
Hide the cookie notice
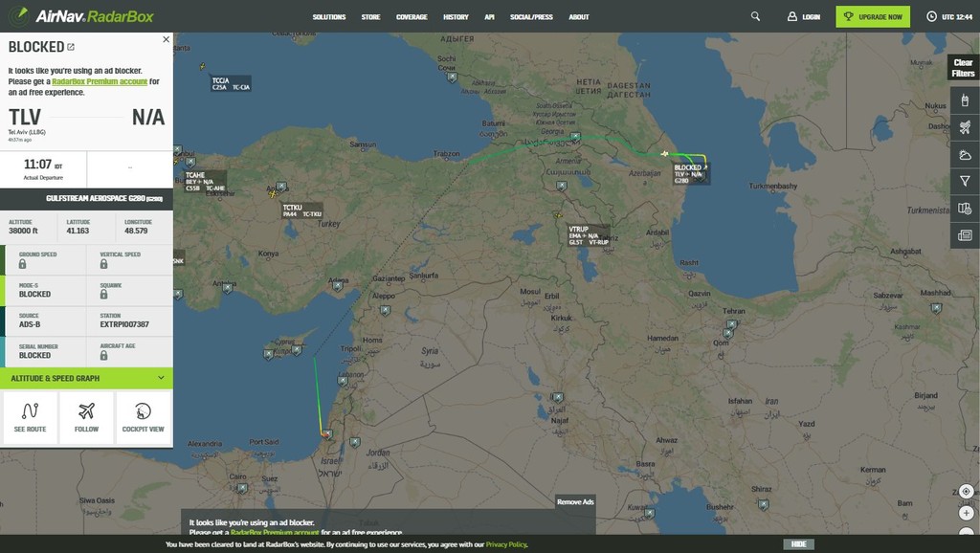tap(799, 544)
